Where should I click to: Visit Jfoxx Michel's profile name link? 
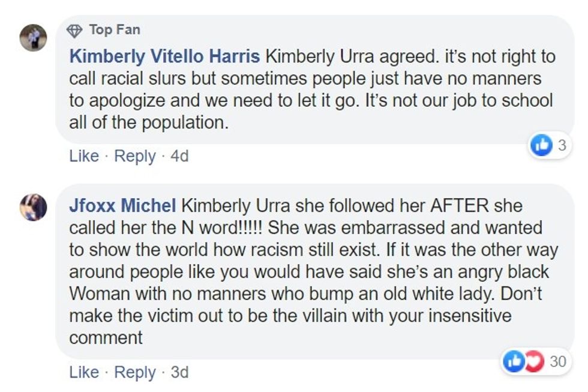(122, 206)
